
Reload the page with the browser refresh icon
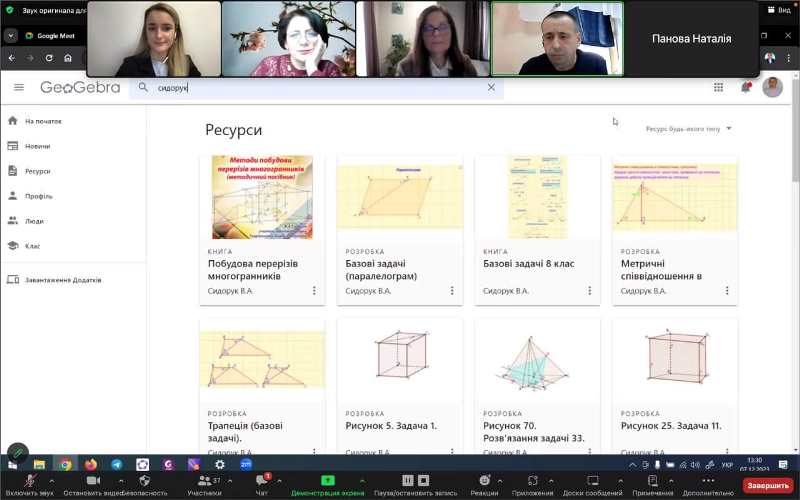click(49, 58)
